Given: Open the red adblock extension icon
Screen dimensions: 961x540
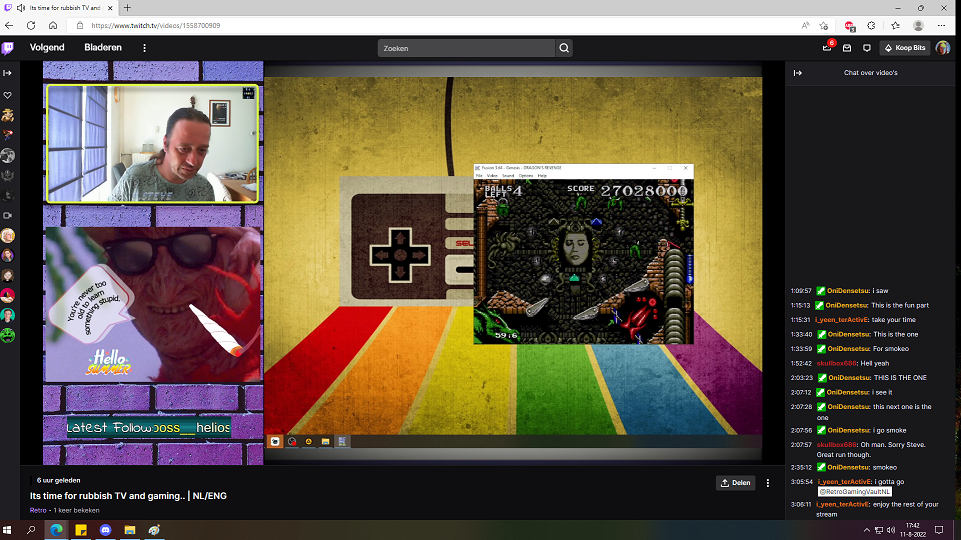Looking at the screenshot, I should click(x=849, y=26).
